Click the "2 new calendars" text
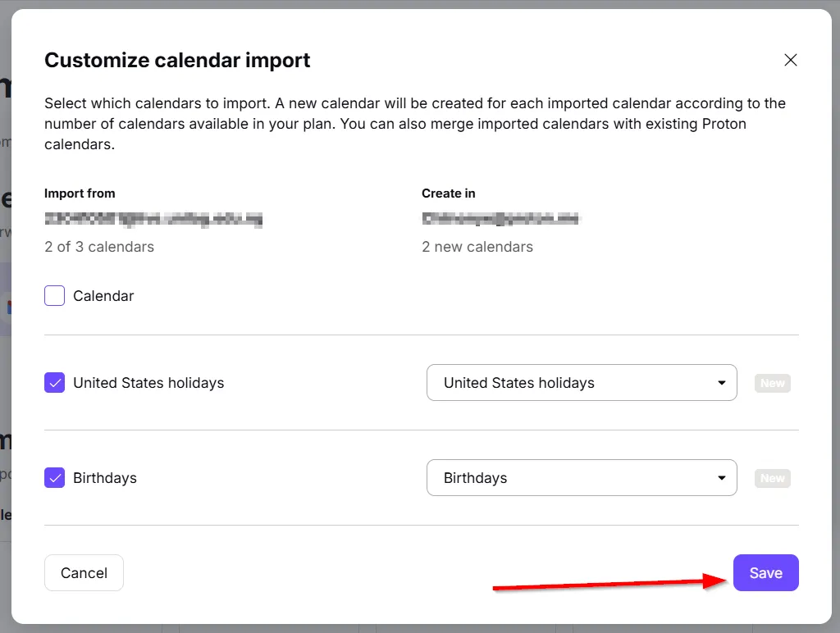The image size is (840, 633). [x=477, y=247]
